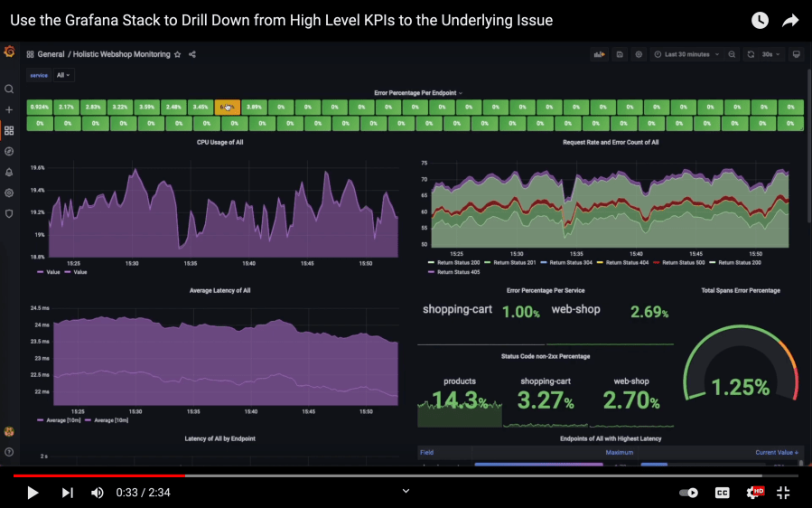Click the refresh dashboard icon

tap(751, 54)
